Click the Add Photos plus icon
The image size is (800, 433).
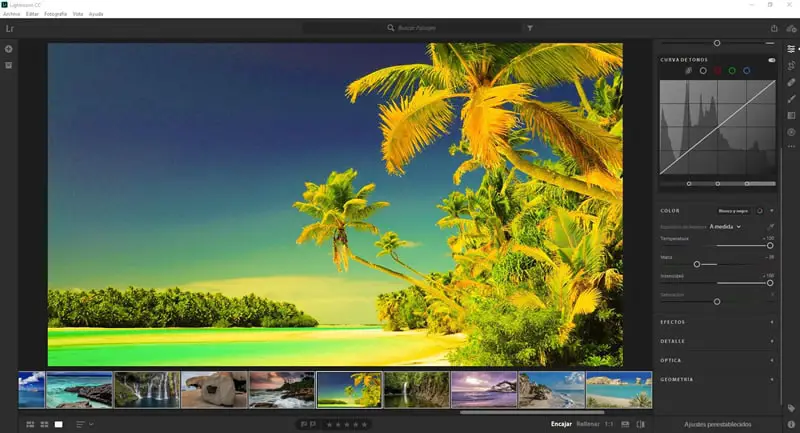9,49
